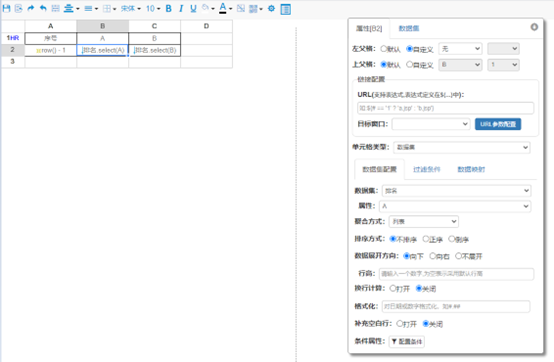554x362 pixels.
Task: Click the undo arrow icon
Action: (43, 8)
